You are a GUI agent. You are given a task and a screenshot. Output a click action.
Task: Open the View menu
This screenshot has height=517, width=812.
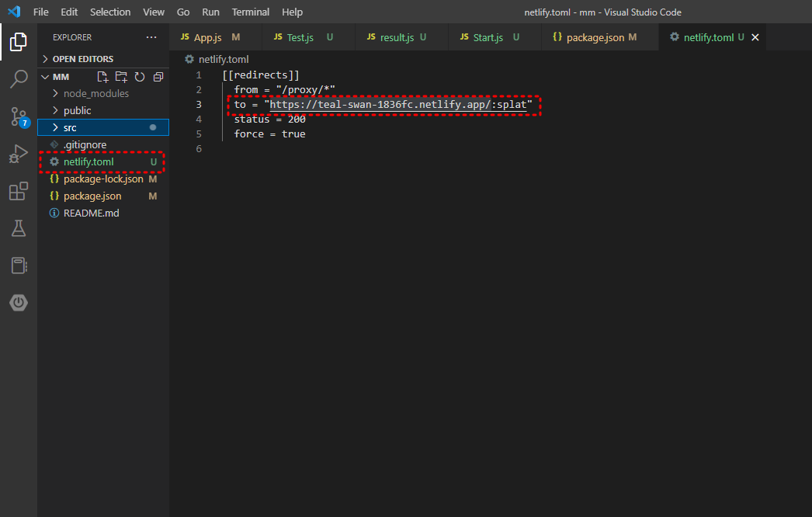[x=154, y=12]
